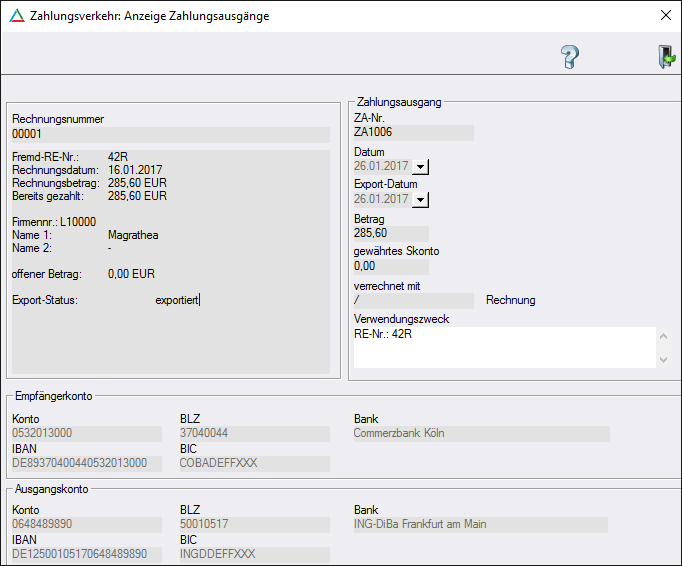Click the verrechnet mit field
This screenshot has height=566, width=682.
[413, 300]
